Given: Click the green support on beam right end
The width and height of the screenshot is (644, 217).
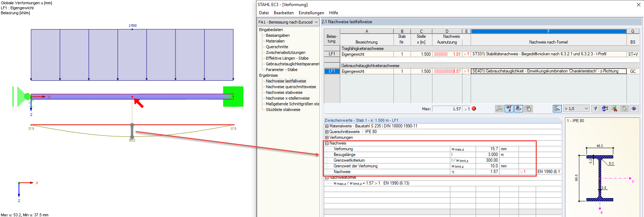Looking at the screenshot, I should (233, 96).
